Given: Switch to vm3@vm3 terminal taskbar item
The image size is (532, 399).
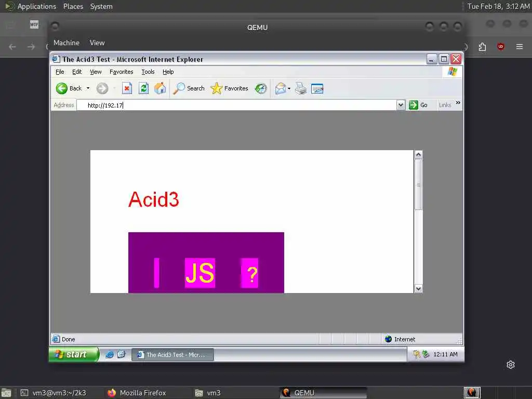Looking at the screenshot, I should click(x=54, y=393).
